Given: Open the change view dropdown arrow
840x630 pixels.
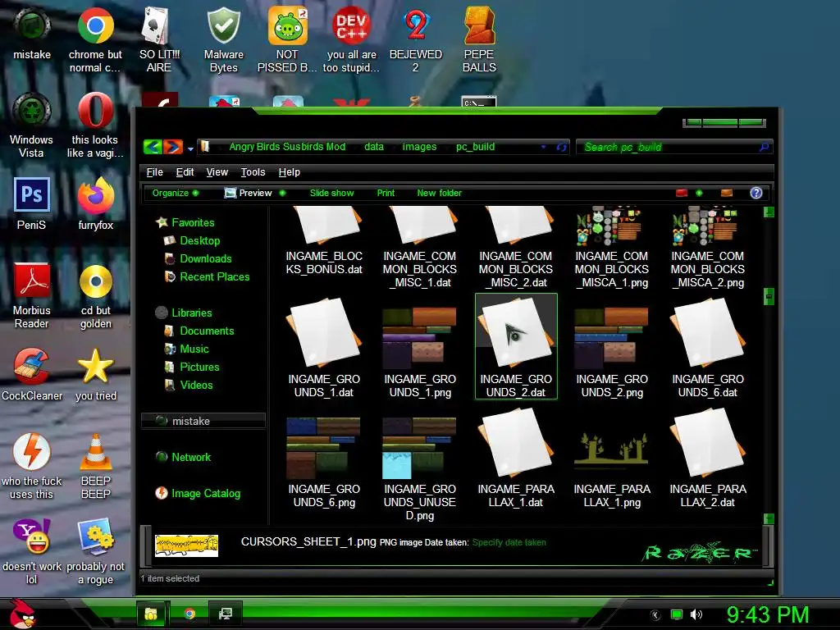Looking at the screenshot, I should coord(699,193).
